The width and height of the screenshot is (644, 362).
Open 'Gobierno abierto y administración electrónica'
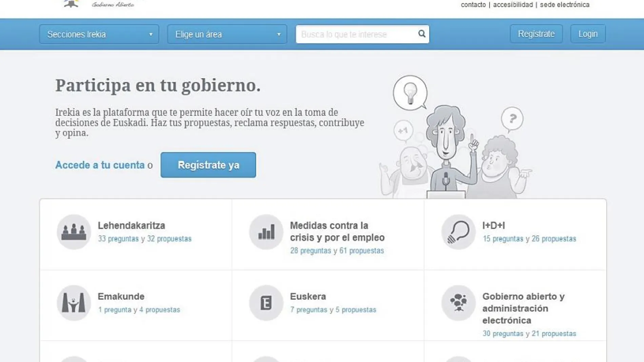click(x=524, y=308)
